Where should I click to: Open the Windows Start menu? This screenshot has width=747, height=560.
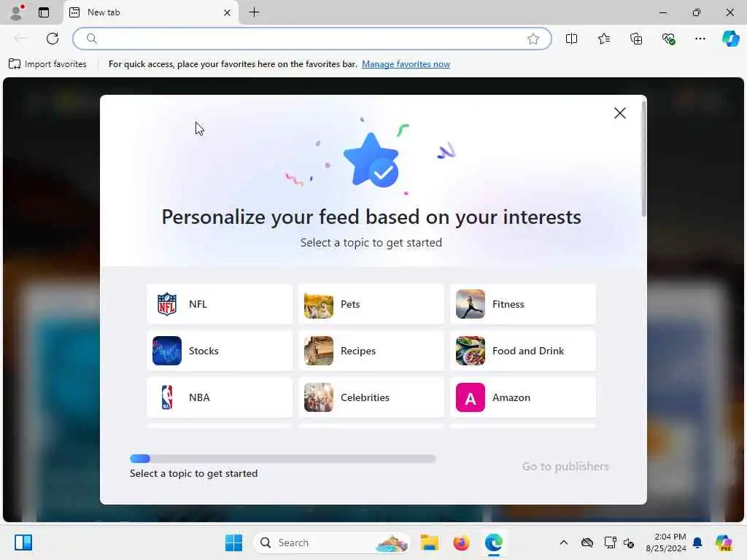[233, 542]
